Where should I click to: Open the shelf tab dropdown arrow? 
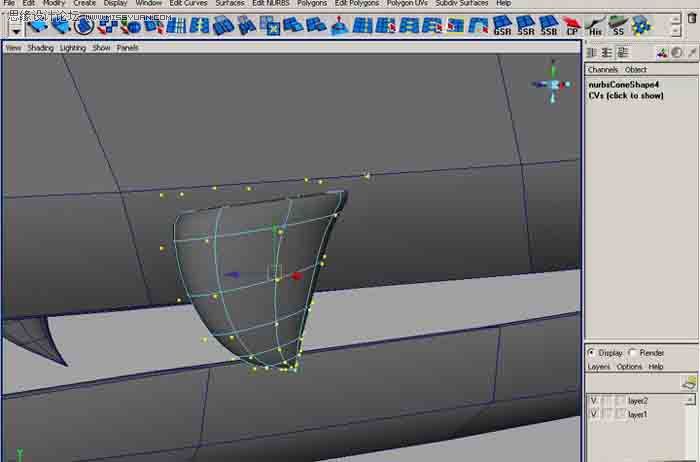[x=16, y=31]
